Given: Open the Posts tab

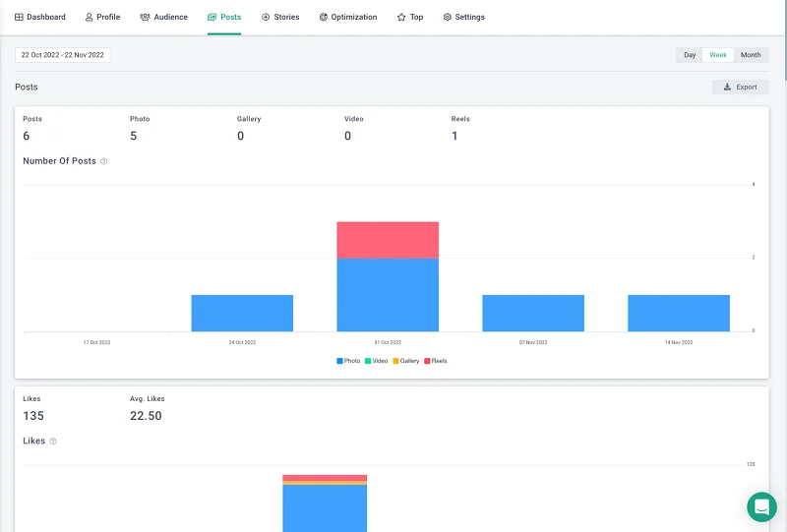Looking at the screenshot, I should click(x=224, y=18).
